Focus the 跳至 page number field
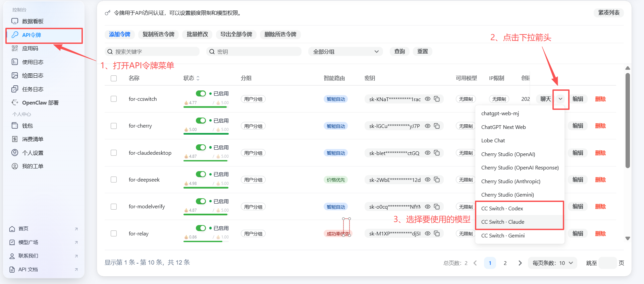Viewport: 644px width, 284px height. (x=608, y=263)
